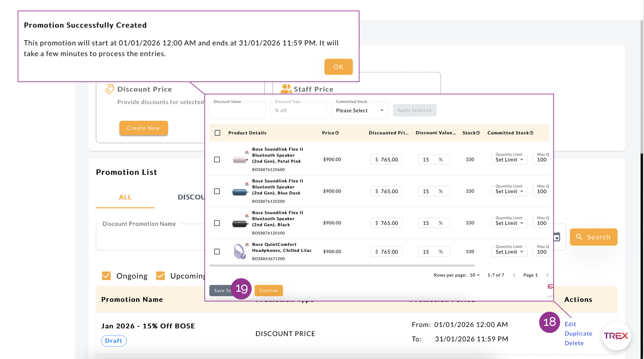Click OK in the promotion created dialog

click(x=338, y=67)
